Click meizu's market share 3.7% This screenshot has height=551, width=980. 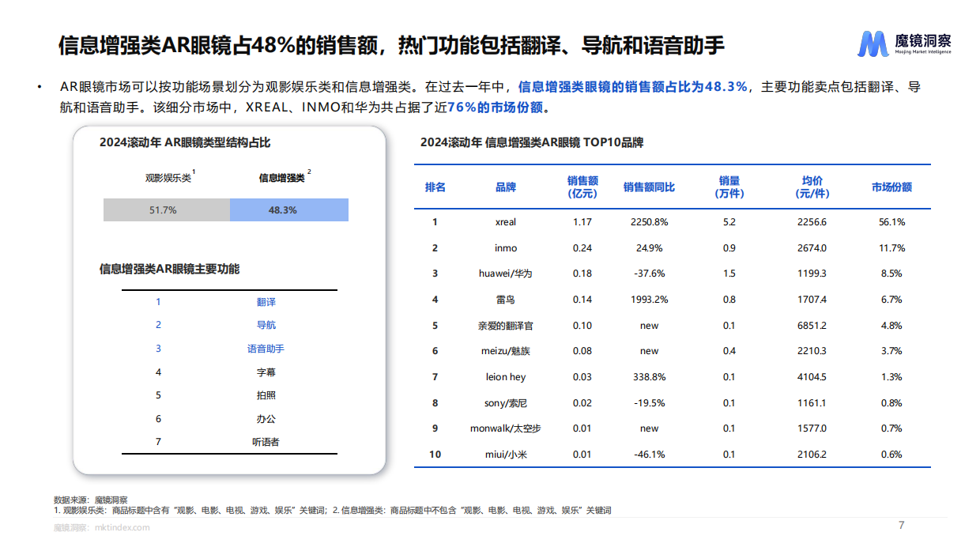click(x=891, y=351)
